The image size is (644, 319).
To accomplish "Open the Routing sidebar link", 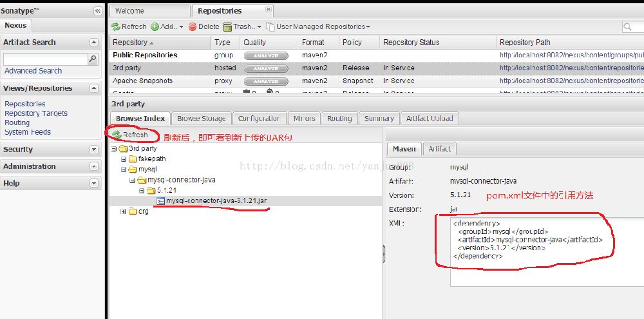I will point(17,122).
